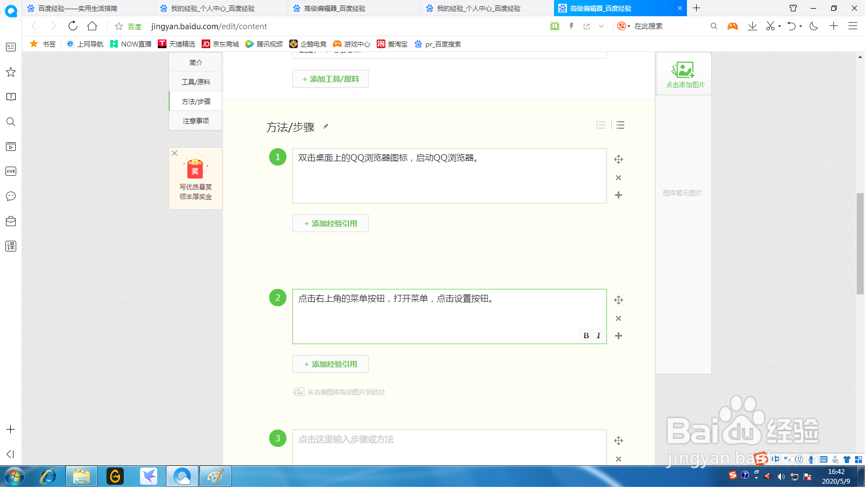Open the LIVE panel in the sidebar
Screen dimensions: 868x488
tap(10, 171)
